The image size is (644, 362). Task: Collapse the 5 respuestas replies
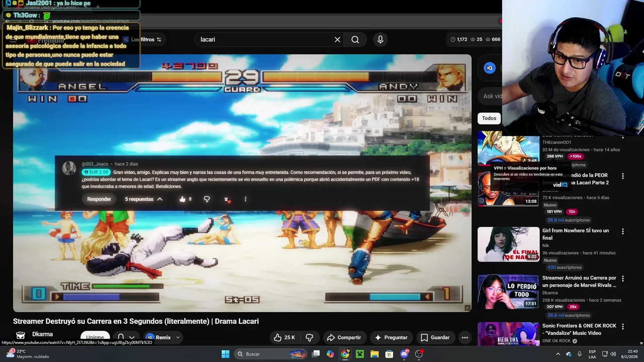[144, 199]
